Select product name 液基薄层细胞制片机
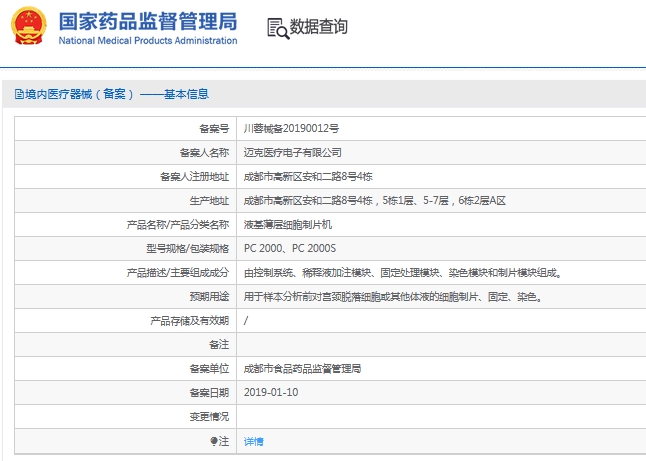This screenshot has height=461, width=646. point(288,225)
